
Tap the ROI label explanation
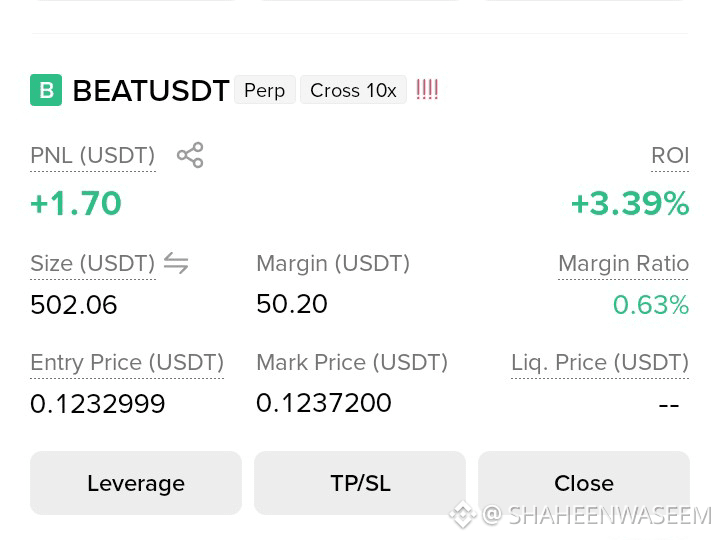[x=670, y=156]
